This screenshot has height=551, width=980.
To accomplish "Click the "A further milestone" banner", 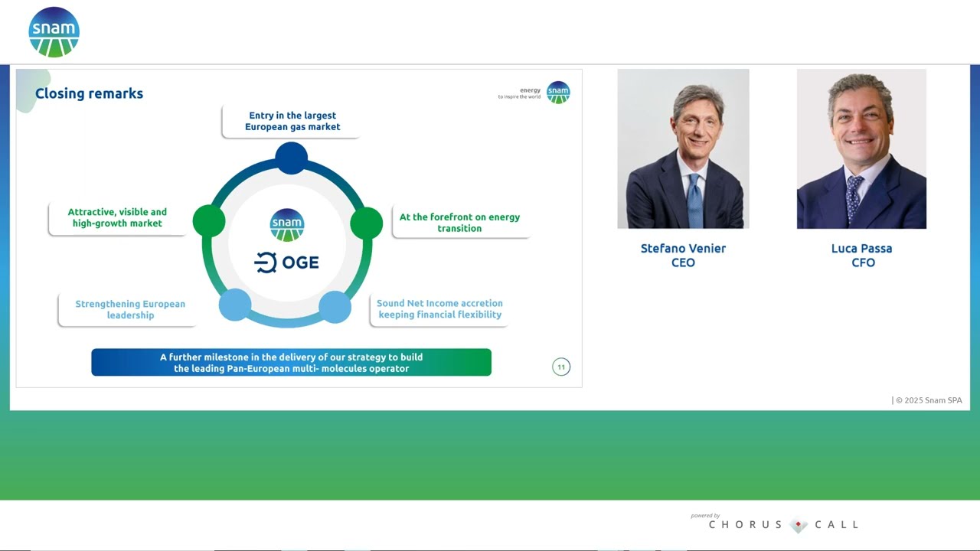I will tap(291, 363).
